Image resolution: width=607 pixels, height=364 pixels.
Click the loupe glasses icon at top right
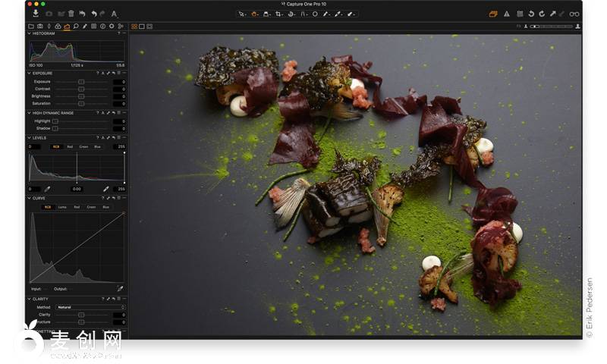[574, 14]
